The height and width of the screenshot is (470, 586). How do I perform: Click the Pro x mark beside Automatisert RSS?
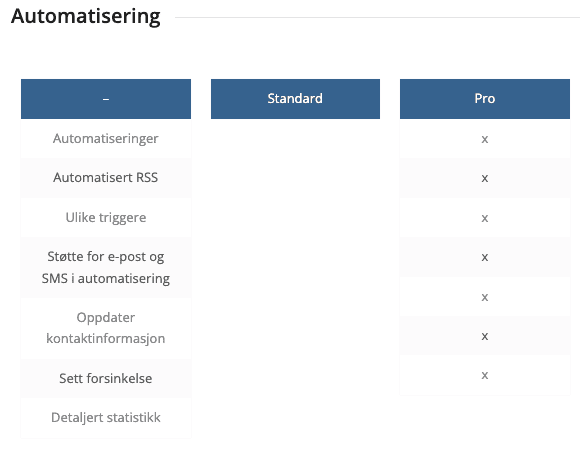tap(485, 178)
